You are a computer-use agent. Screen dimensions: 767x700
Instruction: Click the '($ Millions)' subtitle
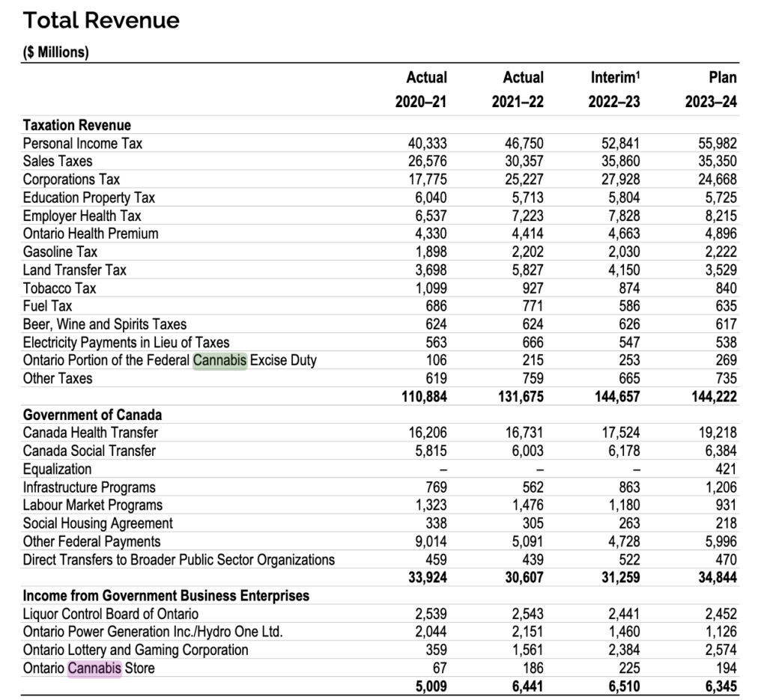(55, 52)
